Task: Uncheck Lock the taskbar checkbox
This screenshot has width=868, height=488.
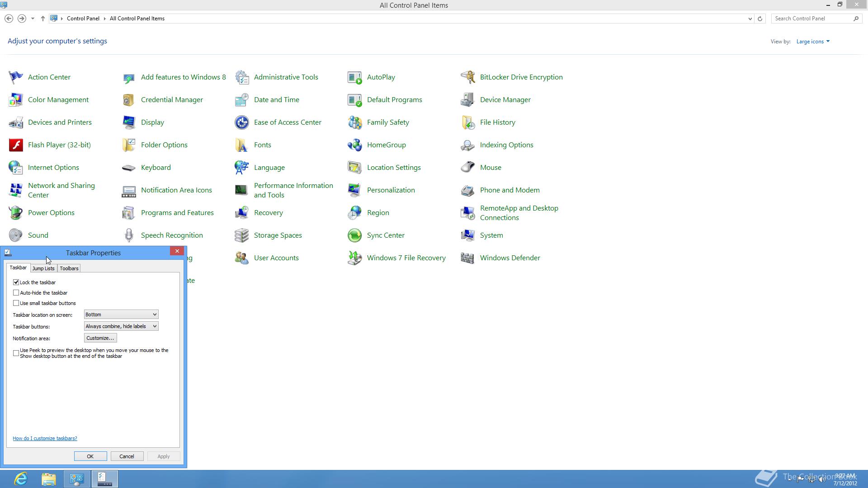Action: point(16,282)
